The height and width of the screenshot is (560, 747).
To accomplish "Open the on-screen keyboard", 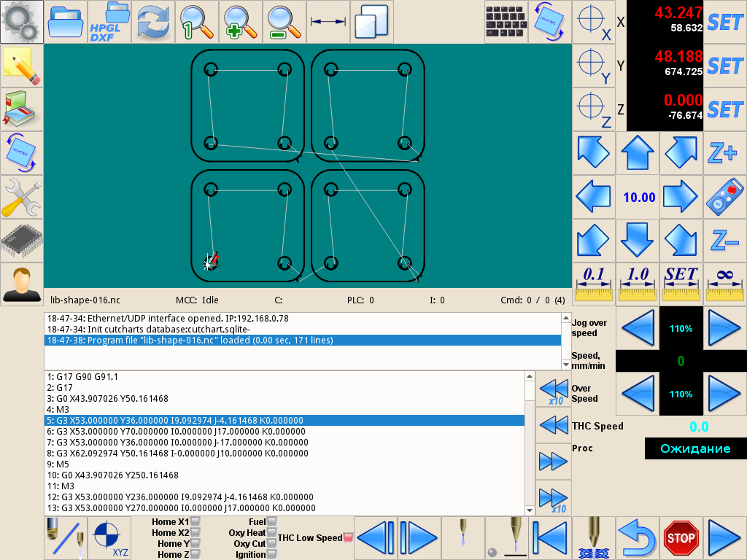I will (x=506, y=22).
